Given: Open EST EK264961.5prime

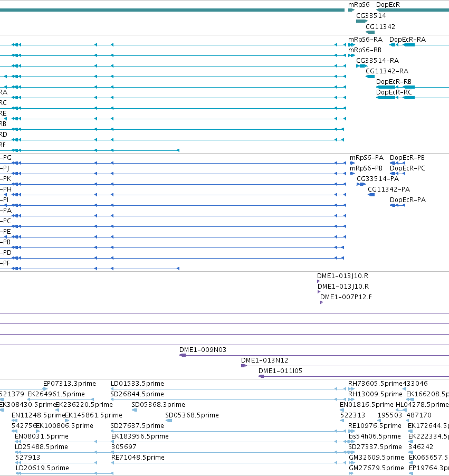Looking at the screenshot, I should (61, 399).
